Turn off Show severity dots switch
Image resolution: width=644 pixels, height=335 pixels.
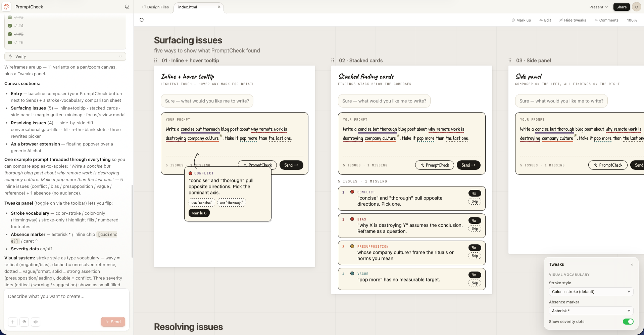point(628,322)
